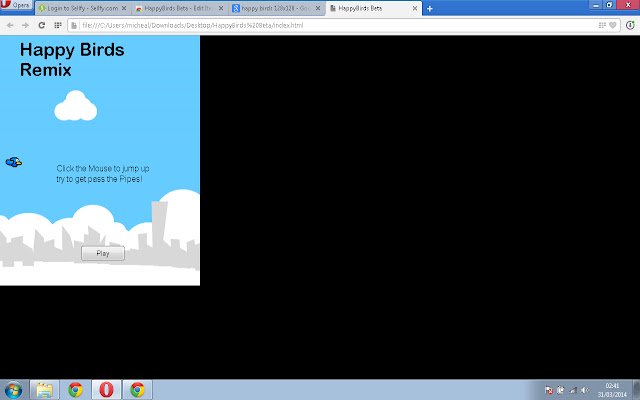Go back with the back arrow
Image resolution: width=640 pixels, height=400 pixels.
[x=10, y=25]
